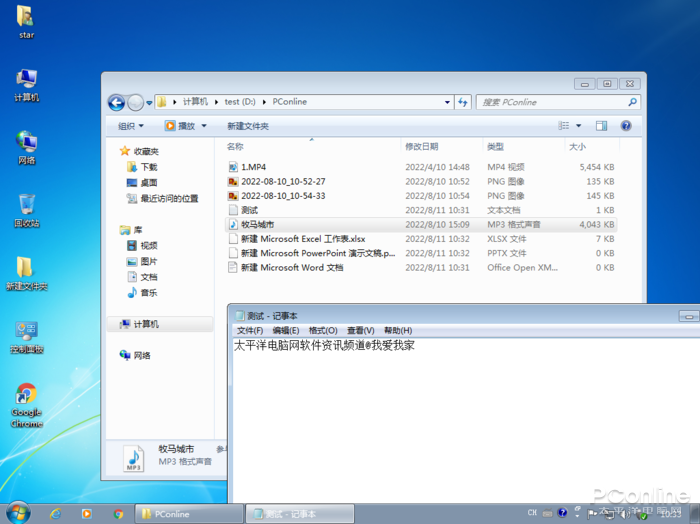The width and height of the screenshot is (700, 524).
Task: Click the 新建文件夹 button
Action: 247,126
